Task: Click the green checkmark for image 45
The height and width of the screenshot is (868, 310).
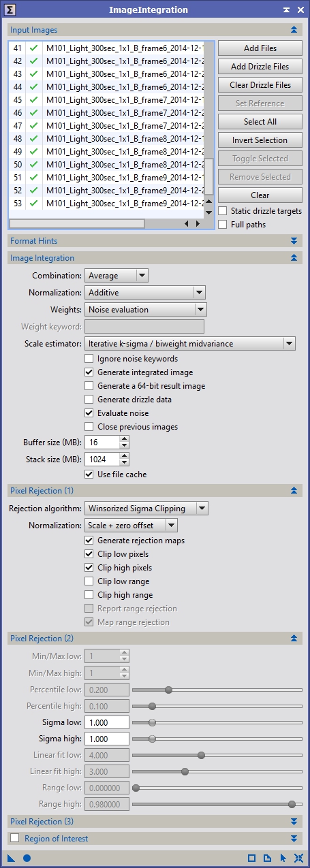Action: [x=33, y=99]
